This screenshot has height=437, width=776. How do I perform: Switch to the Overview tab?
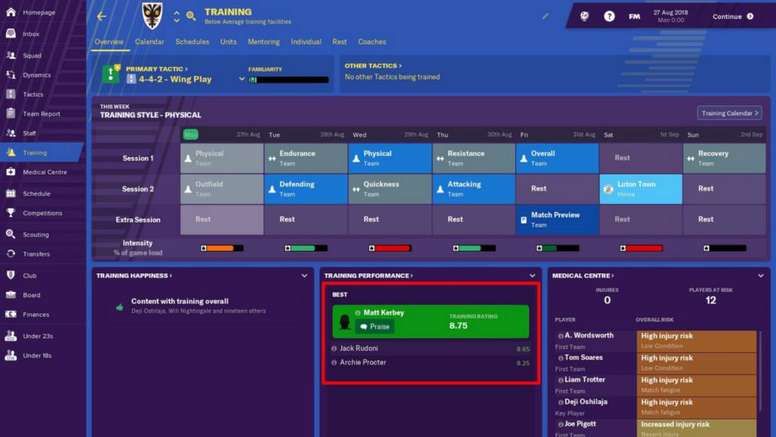pyautogui.click(x=109, y=42)
